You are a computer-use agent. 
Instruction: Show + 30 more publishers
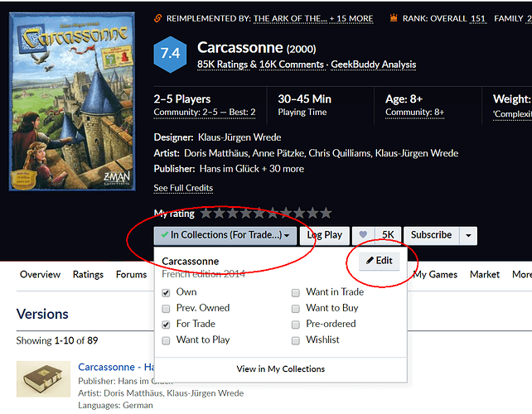click(283, 169)
